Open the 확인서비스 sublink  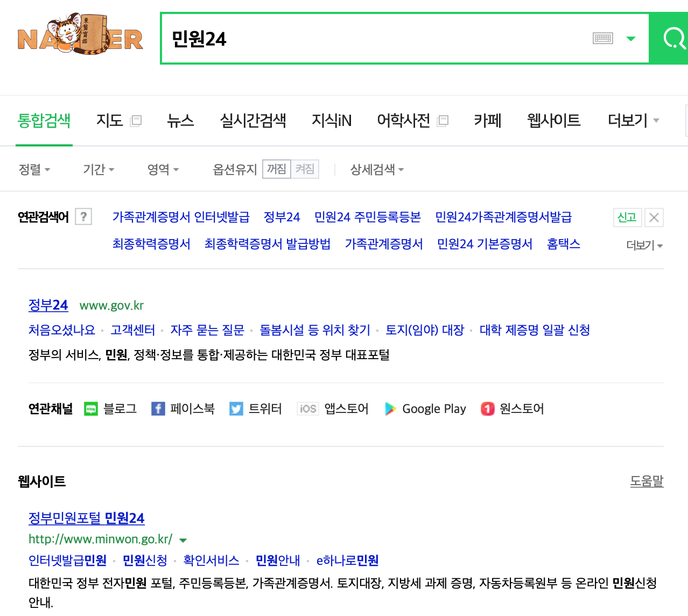pos(211,561)
